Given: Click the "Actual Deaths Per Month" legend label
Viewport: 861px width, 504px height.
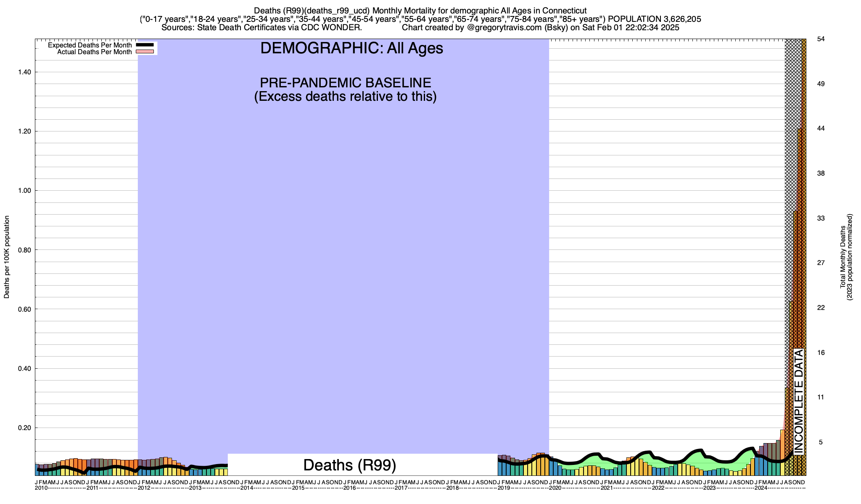Looking at the screenshot, I should coord(94,52).
